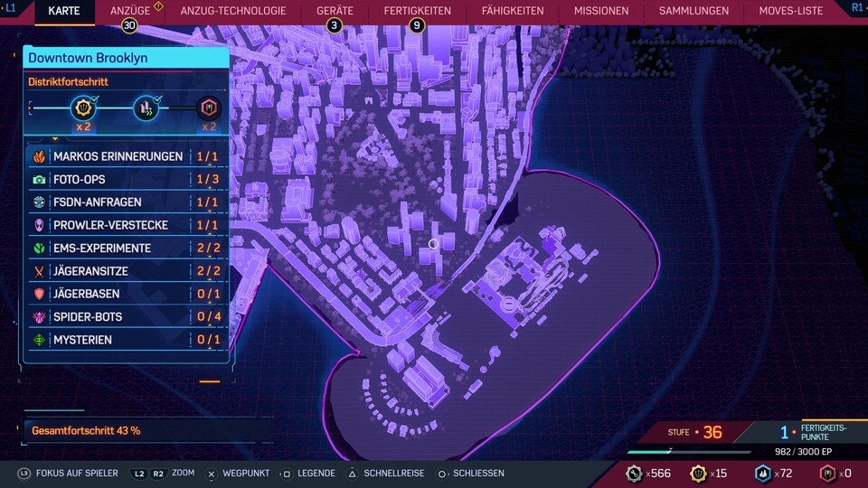
Task: Click the red tokens x0 icon
Action: pyautogui.click(x=827, y=474)
